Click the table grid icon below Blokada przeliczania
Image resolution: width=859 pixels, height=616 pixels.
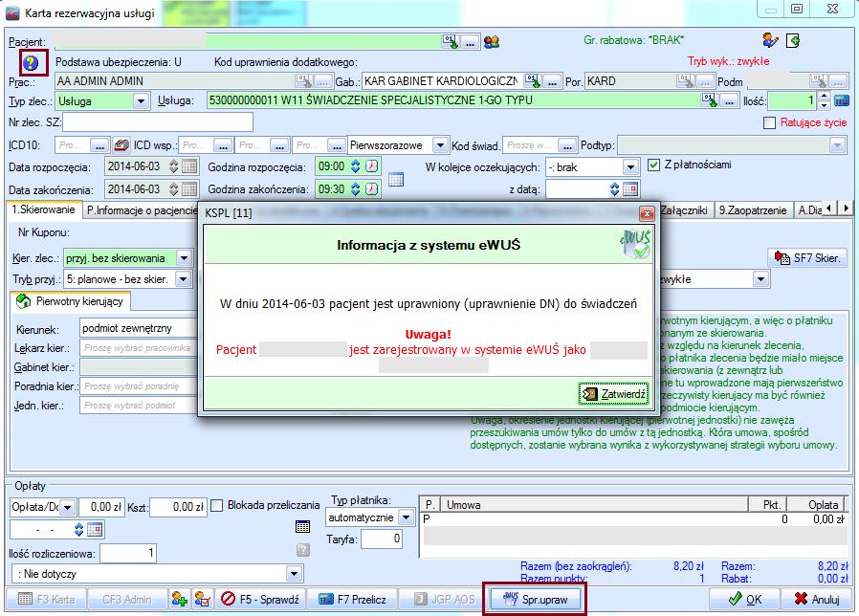coord(302,527)
